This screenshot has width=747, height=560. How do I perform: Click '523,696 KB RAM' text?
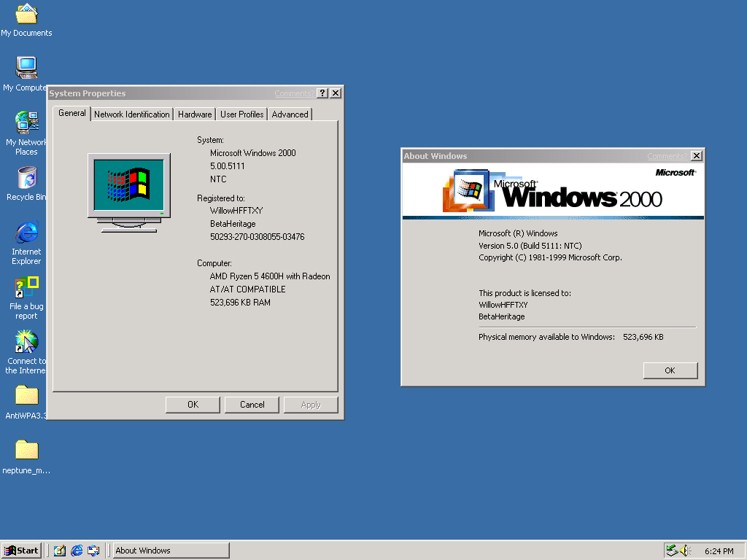[x=240, y=303]
